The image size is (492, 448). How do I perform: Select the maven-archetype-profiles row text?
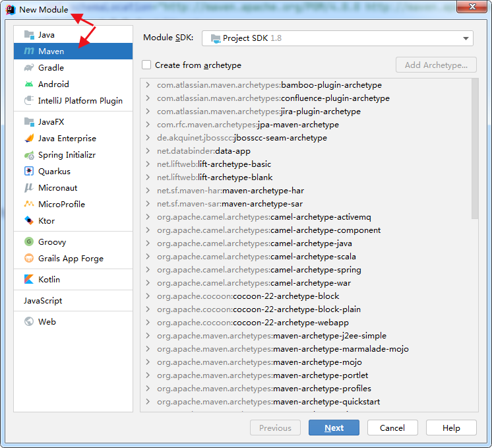(264, 389)
